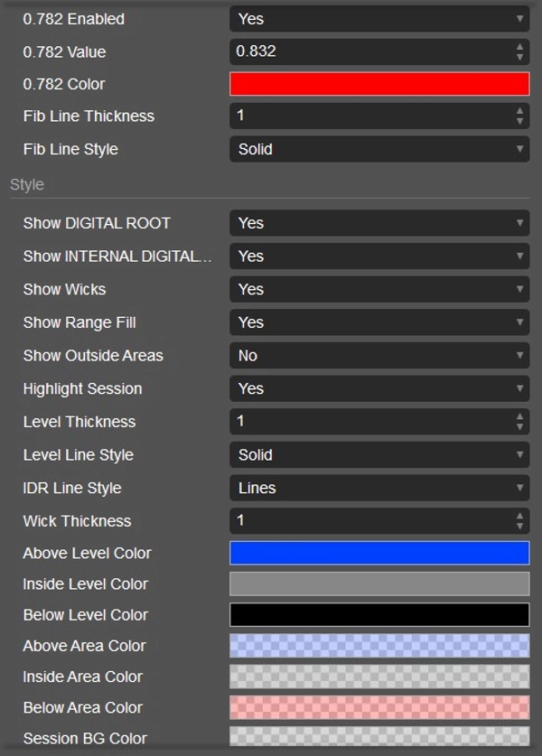
Task: Expand the IDR Line Style dropdown
Action: [379, 489]
